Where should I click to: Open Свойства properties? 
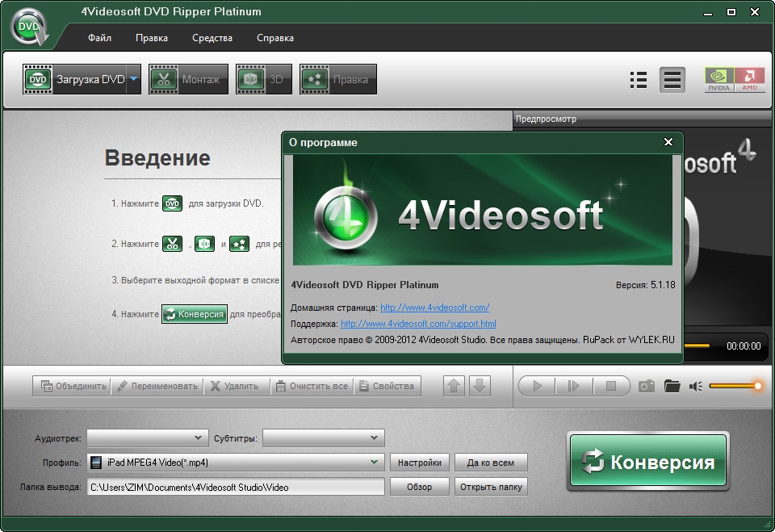point(387,386)
